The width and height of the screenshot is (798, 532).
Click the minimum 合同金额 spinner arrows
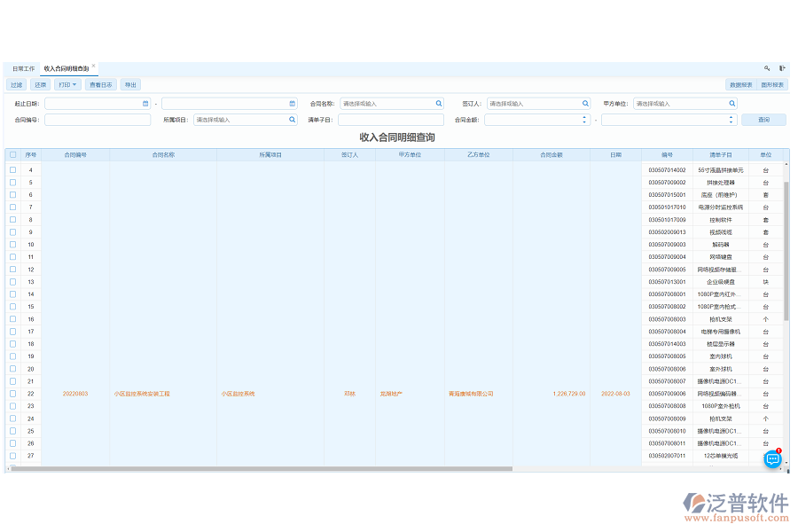pyautogui.click(x=584, y=120)
